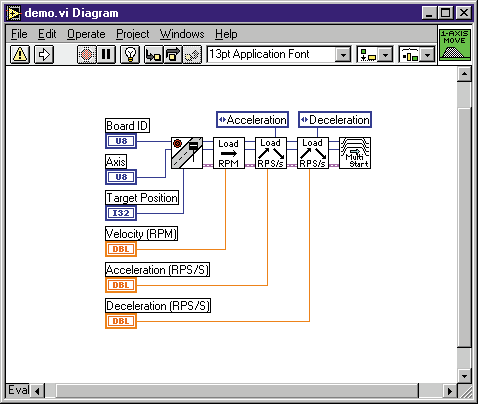
Task: Open the Project menu
Action: [133, 34]
